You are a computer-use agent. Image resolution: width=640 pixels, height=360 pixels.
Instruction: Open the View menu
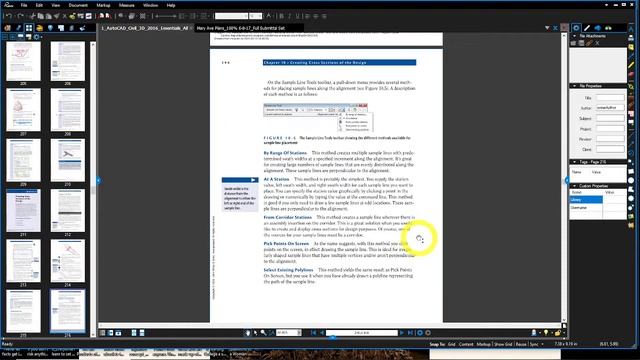[56, 5]
